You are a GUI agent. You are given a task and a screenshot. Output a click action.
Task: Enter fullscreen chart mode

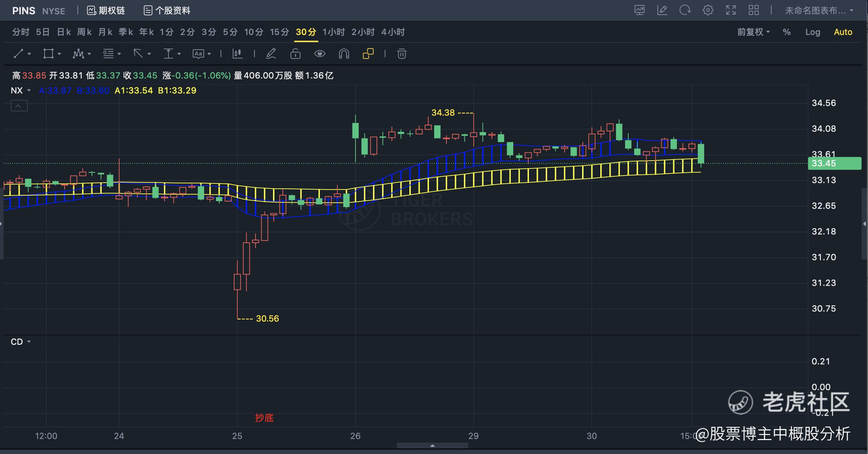(731, 10)
